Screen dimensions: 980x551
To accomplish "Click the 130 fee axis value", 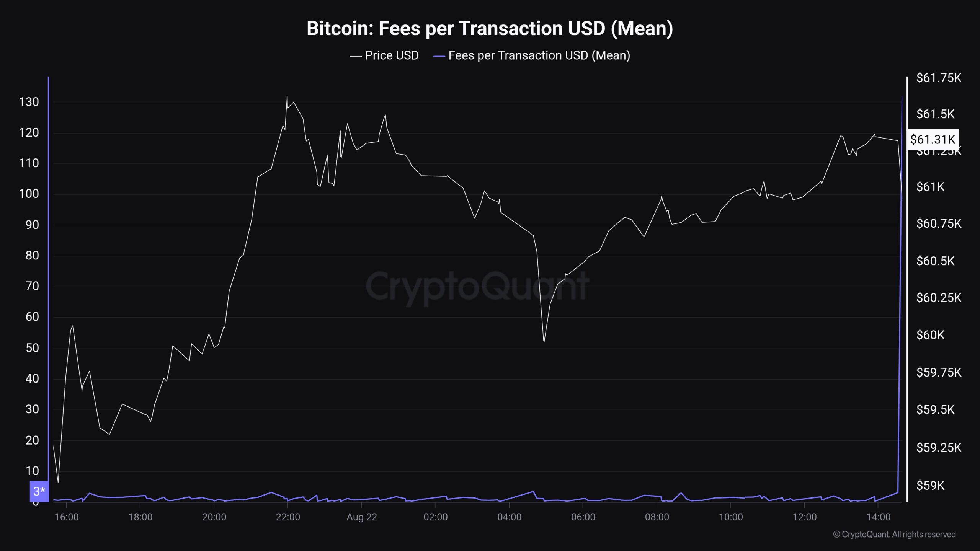I will coord(29,102).
